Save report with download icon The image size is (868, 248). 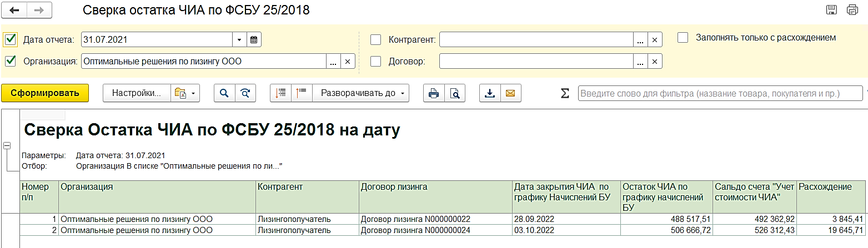coord(490,93)
